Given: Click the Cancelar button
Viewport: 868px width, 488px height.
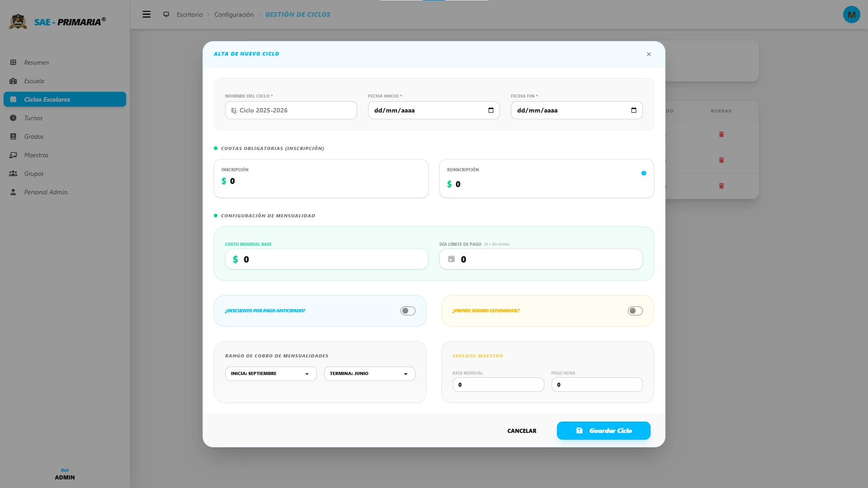Looking at the screenshot, I should pos(522,431).
